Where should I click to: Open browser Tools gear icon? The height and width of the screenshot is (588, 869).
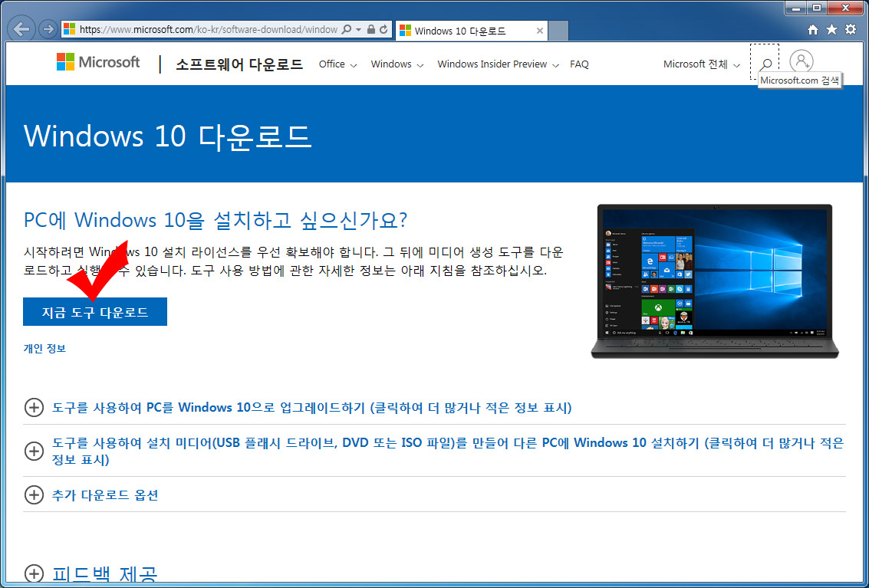point(851,29)
